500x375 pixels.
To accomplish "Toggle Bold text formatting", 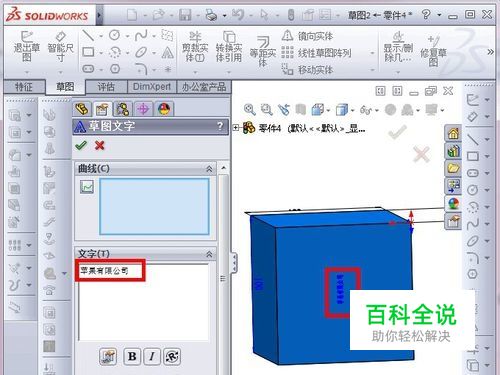I will click(132, 356).
